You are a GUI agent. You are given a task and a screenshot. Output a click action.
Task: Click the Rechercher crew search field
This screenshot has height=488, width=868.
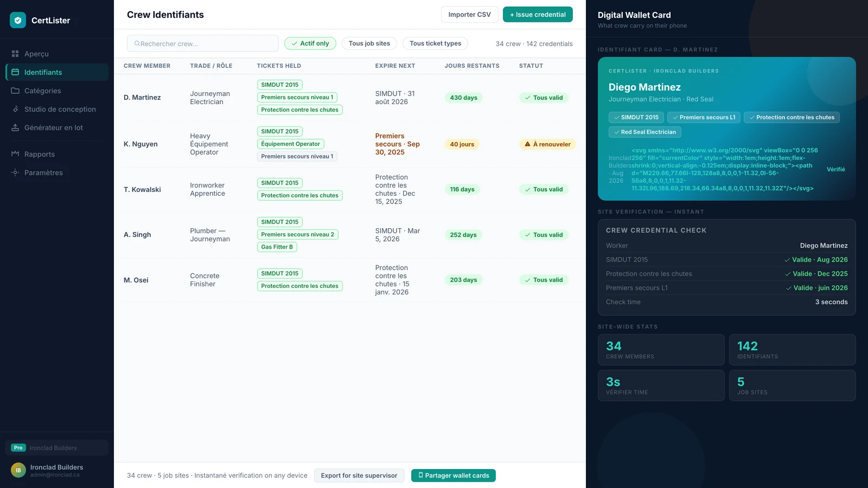point(203,43)
